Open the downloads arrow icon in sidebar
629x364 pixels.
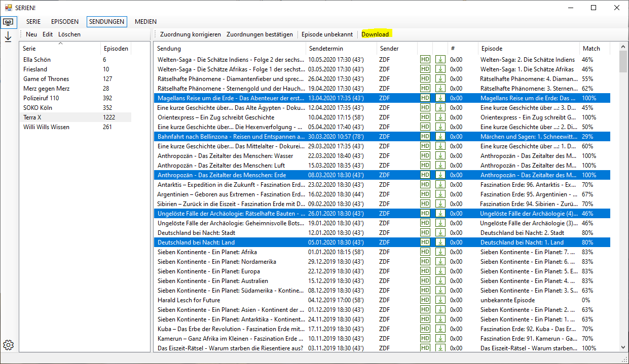[x=8, y=37]
